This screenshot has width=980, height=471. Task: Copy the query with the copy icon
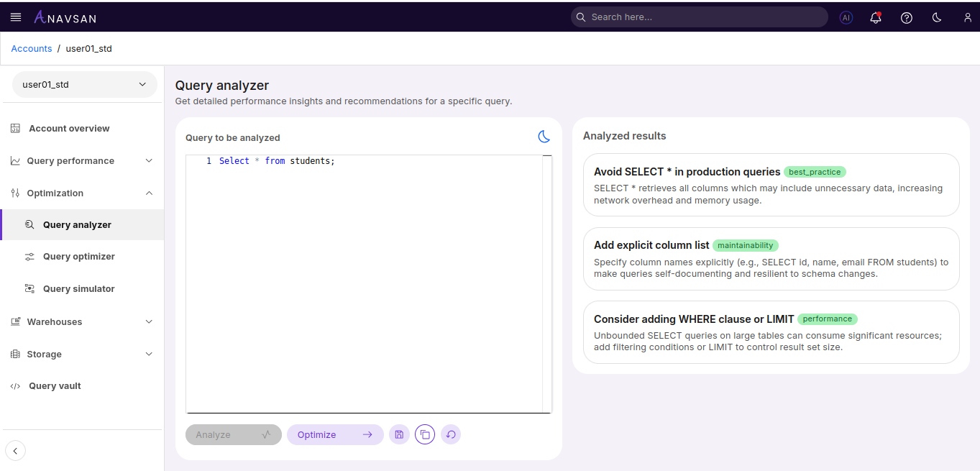pos(425,434)
